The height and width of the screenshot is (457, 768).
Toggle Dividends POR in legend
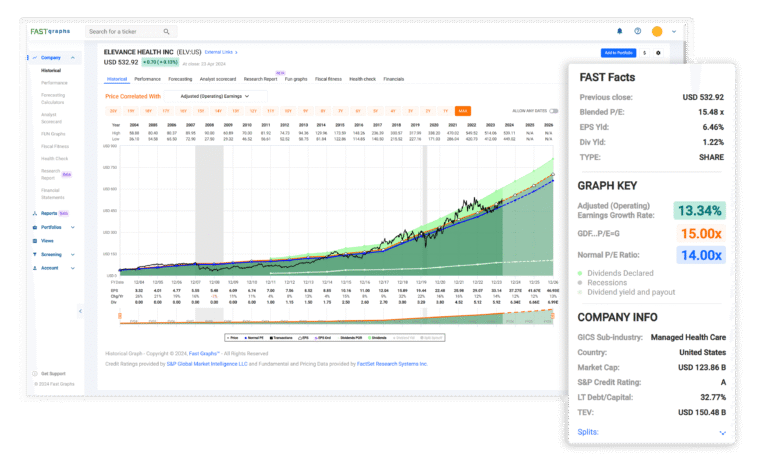pos(350,338)
